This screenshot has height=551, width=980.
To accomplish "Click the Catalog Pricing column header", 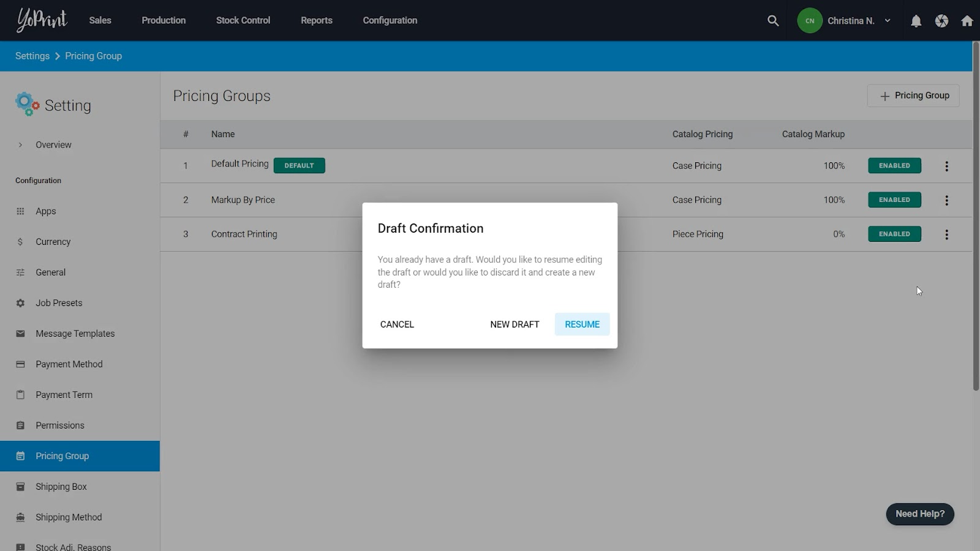I will coord(703,134).
